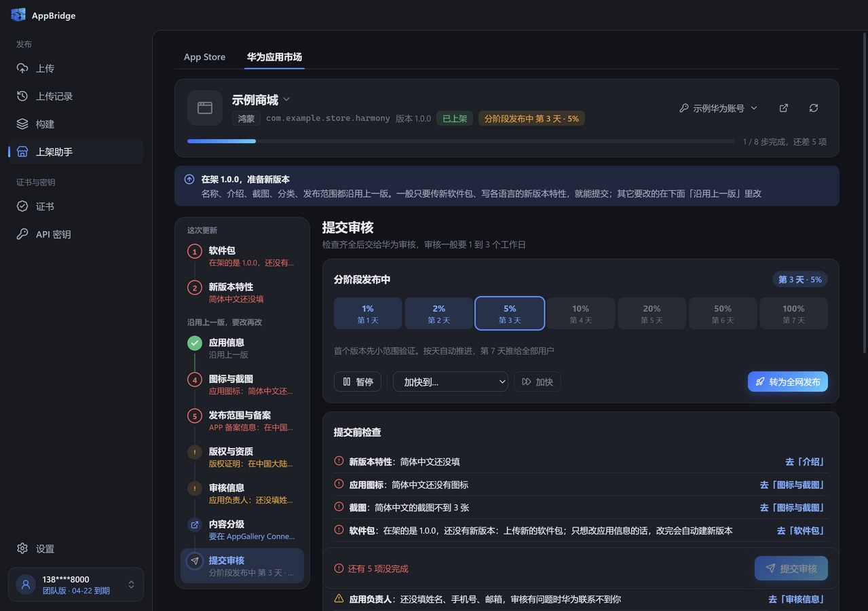Open step 4 图标与截图
This screenshot has height=611, width=868.
click(x=242, y=385)
